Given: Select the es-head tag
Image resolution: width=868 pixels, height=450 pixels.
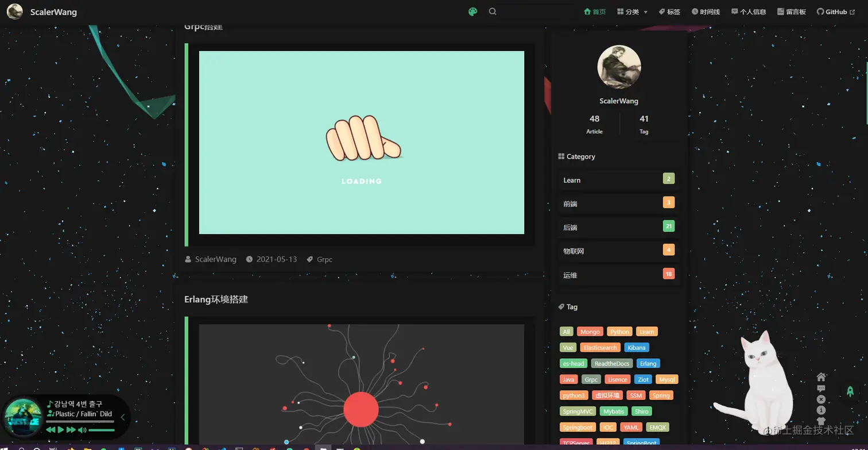Looking at the screenshot, I should pyautogui.click(x=573, y=363).
